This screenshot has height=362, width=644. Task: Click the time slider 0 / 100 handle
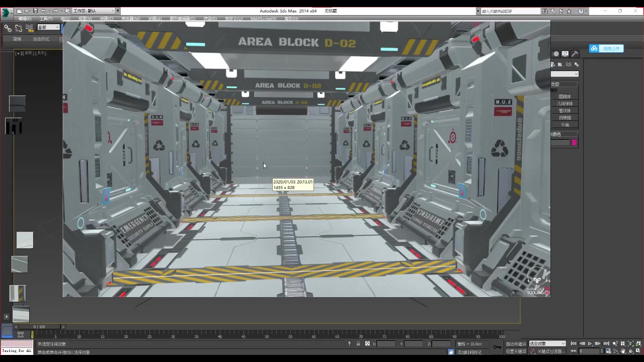click(x=39, y=327)
